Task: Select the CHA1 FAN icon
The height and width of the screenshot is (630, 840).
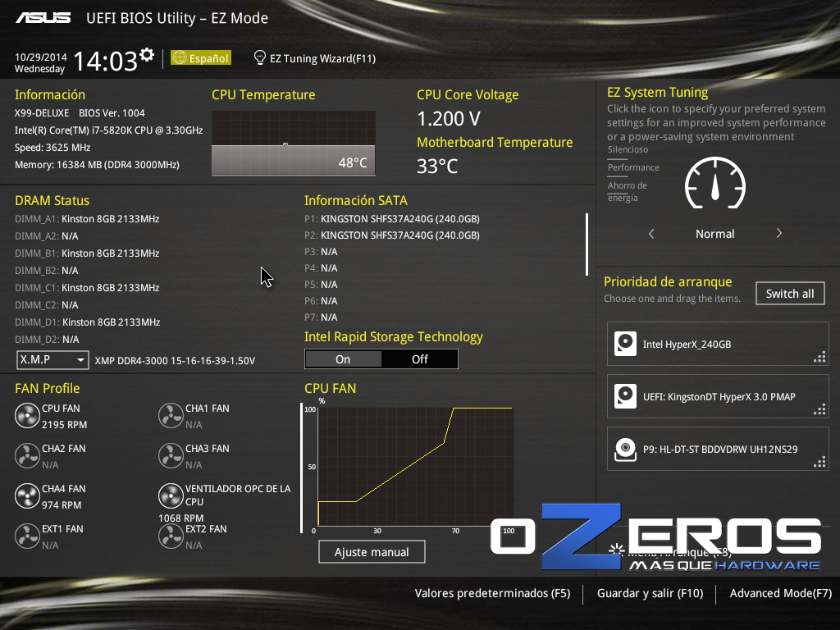Action: [171, 416]
